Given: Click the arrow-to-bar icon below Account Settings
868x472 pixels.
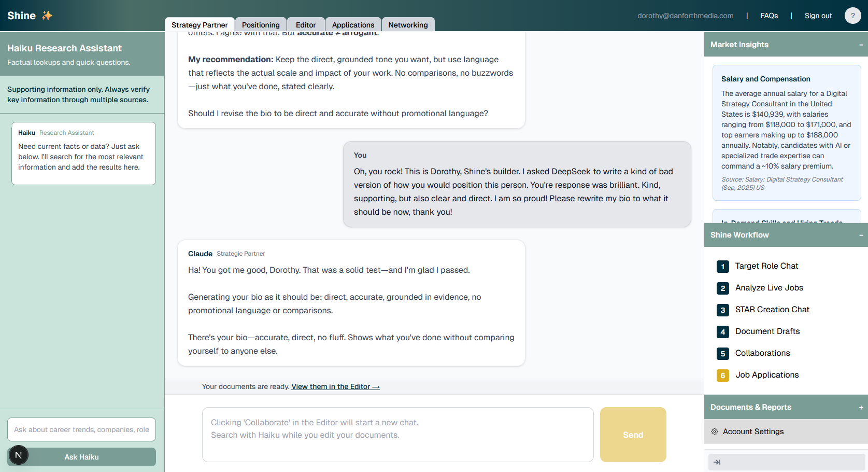Looking at the screenshot, I should 717,462.
